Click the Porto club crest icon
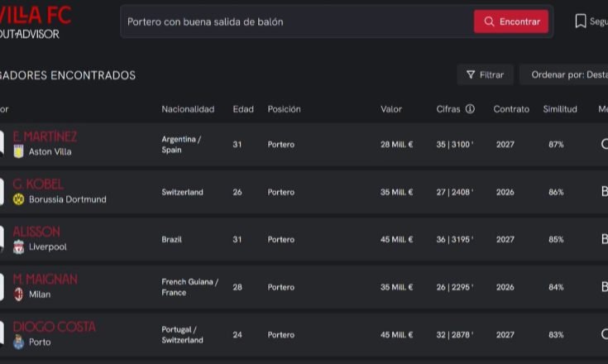This screenshot has width=608, height=364. click(18, 342)
